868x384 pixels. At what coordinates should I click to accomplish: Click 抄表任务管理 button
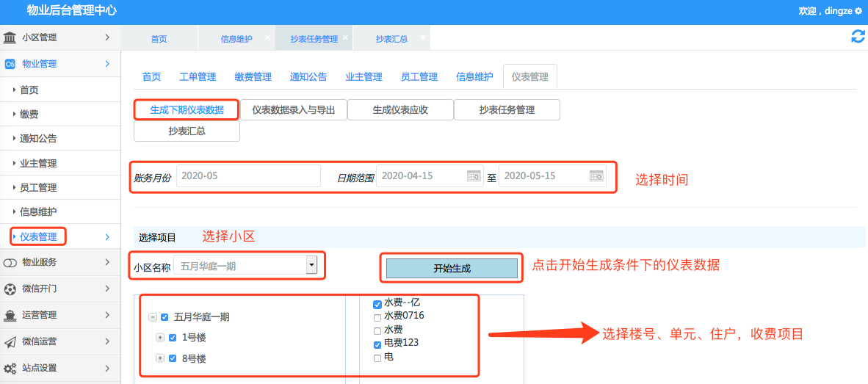(x=507, y=109)
